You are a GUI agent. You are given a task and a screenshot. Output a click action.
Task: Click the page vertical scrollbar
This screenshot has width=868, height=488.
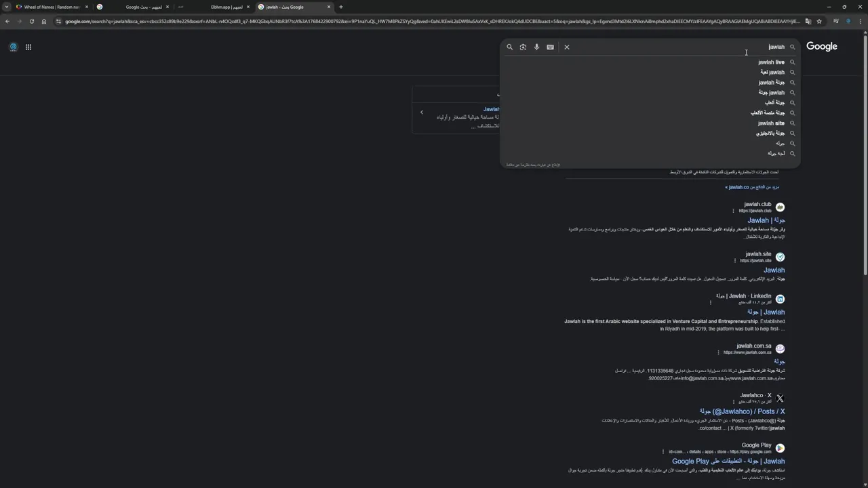pyautogui.click(x=865, y=156)
